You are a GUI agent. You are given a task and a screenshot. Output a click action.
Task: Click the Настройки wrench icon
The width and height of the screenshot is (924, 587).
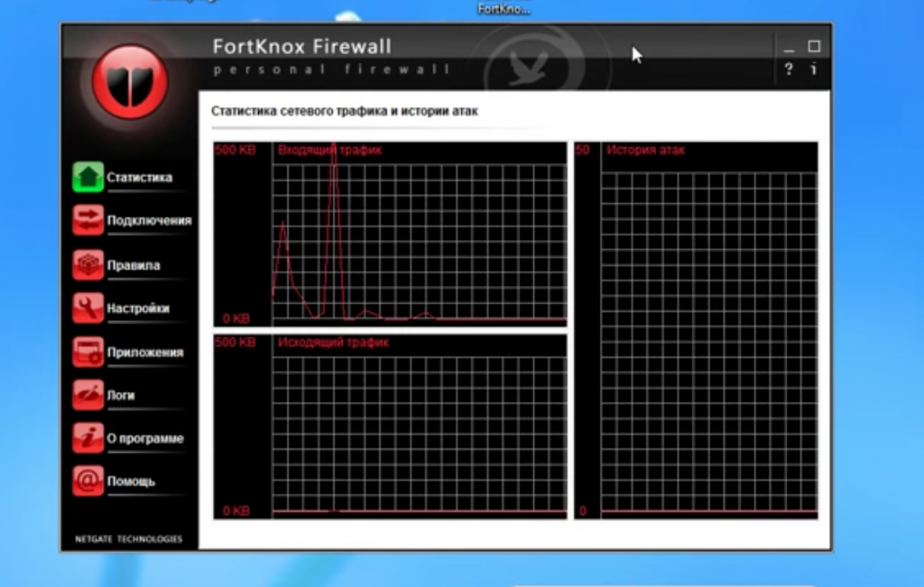[x=88, y=307]
